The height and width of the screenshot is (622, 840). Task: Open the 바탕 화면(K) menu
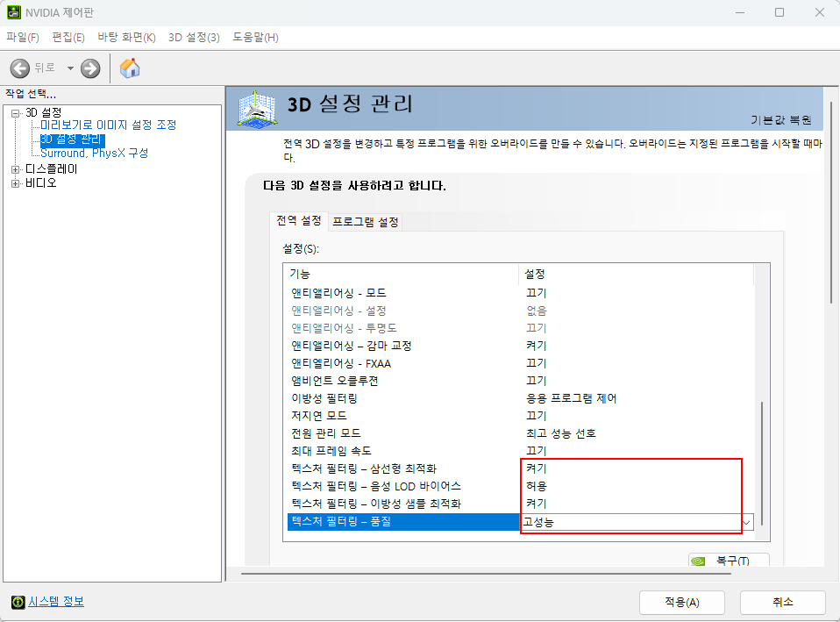click(x=126, y=38)
